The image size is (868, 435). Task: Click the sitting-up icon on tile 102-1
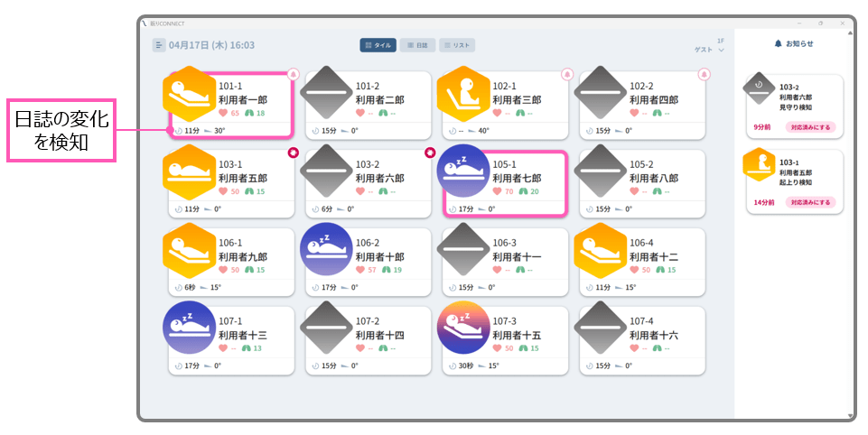pos(463,93)
